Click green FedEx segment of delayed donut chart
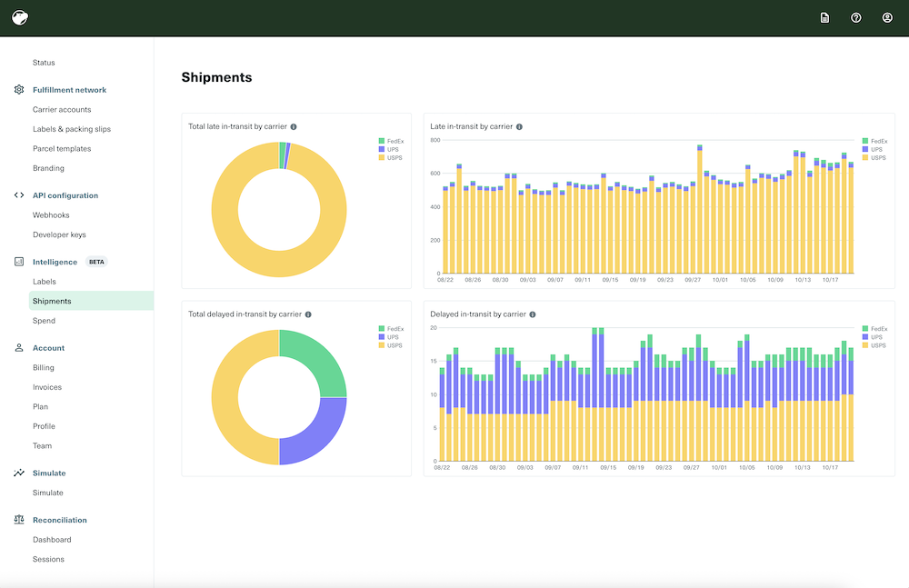 [317, 360]
